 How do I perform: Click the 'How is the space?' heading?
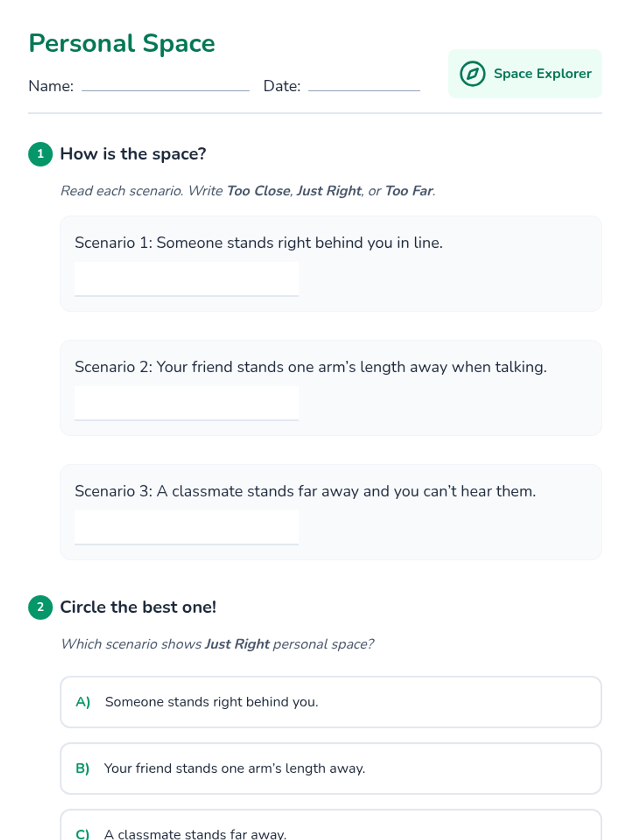[133, 154]
